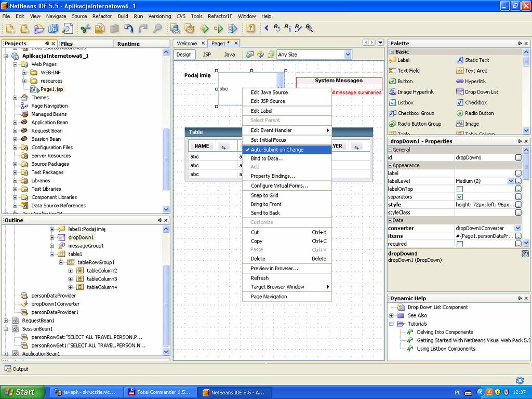Toggle Auto-Submit on Change menu item

pyautogui.click(x=287, y=150)
